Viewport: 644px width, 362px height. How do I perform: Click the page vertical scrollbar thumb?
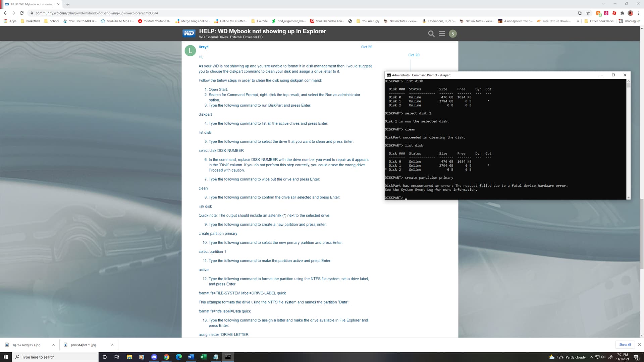point(642,234)
